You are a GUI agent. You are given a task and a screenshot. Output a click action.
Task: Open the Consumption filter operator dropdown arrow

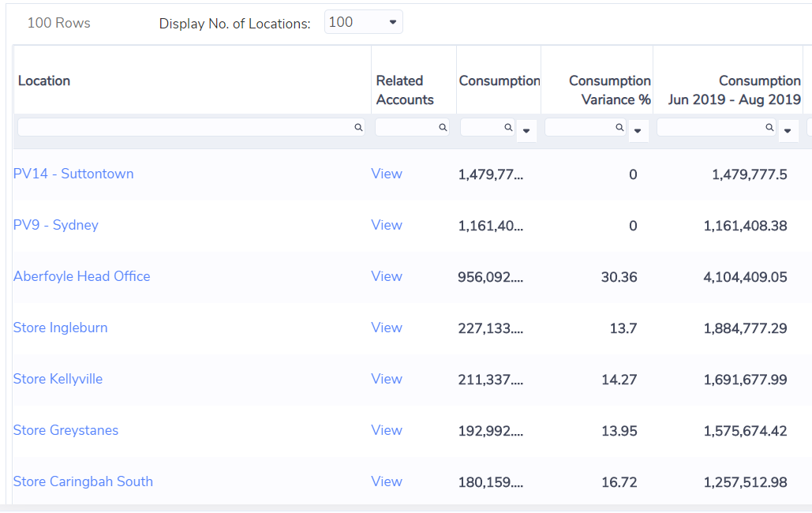(526, 130)
